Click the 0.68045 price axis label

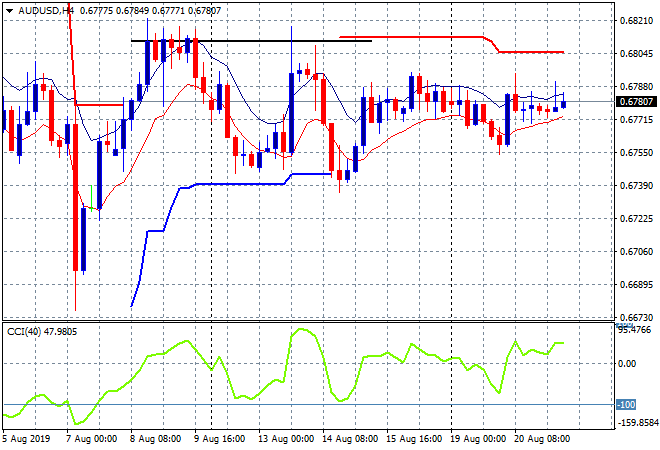click(636, 53)
